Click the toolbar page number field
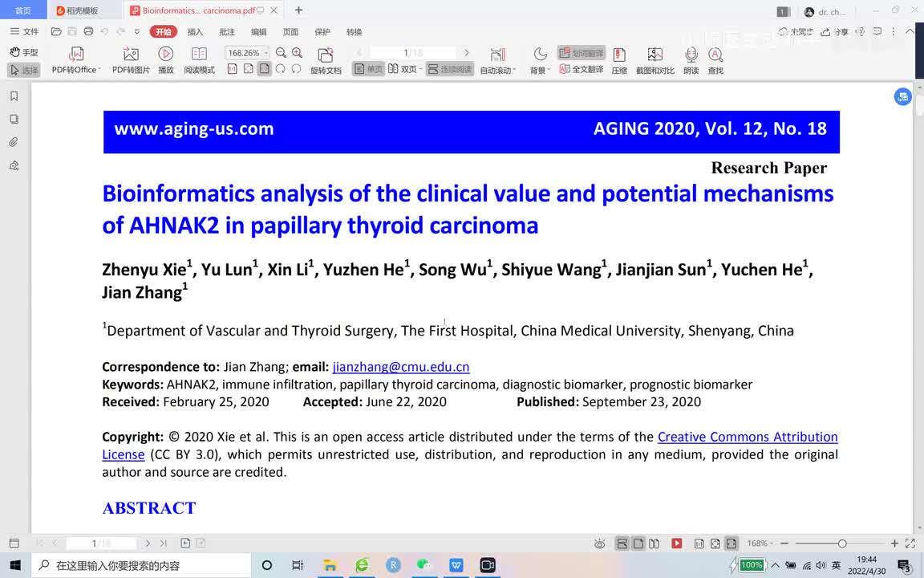Image resolution: width=924 pixels, height=578 pixels. pyautogui.click(x=412, y=53)
